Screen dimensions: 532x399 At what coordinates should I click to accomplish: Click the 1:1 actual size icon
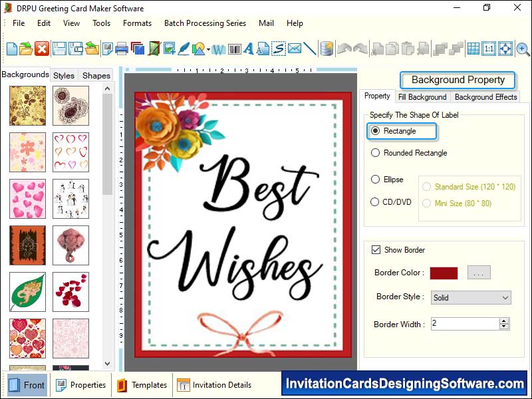click(x=489, y=49)
